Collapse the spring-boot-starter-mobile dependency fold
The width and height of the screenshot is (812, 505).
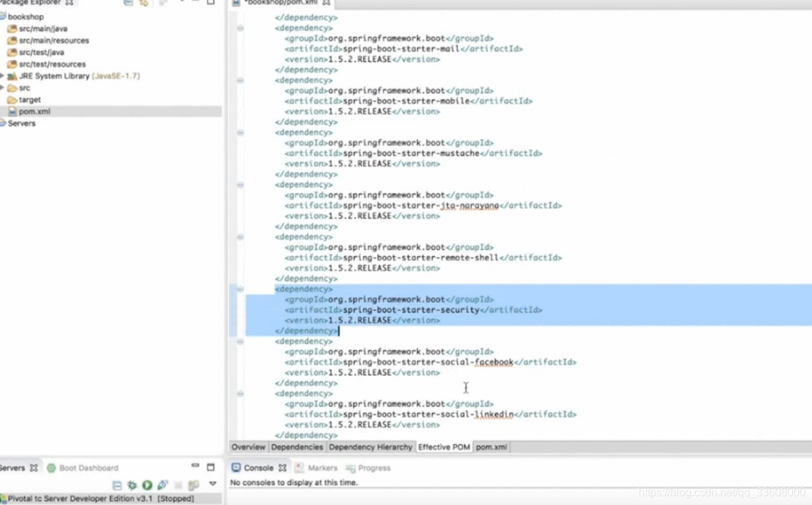[241, 80]
